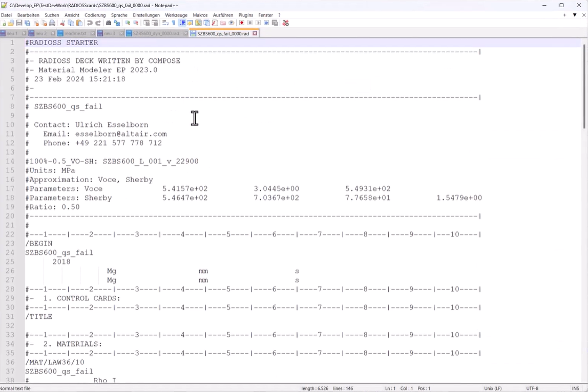
Task: Click the Copy toolbar icon
Action: click(x=71, y=23)
